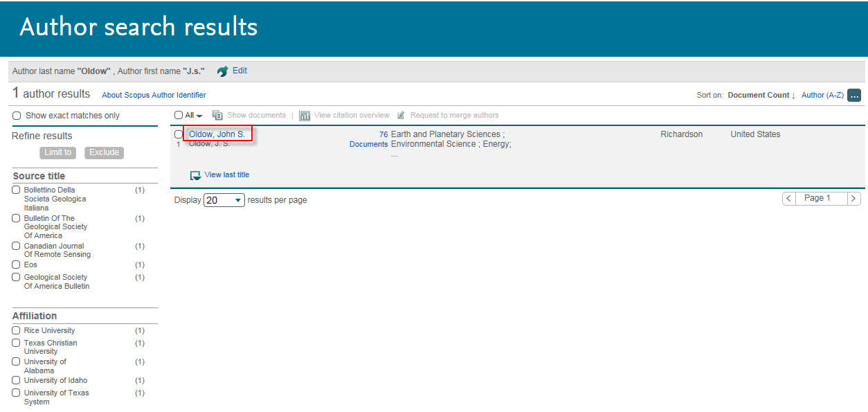Check the All results checkbox
The width and height of the screenshot is (868, 412).
179,115
